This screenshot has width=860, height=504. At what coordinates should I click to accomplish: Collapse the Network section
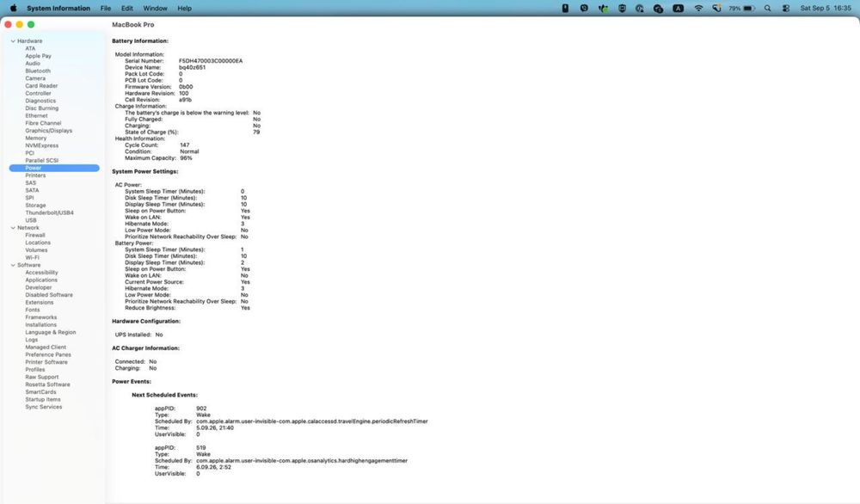[x=13, y=228]
